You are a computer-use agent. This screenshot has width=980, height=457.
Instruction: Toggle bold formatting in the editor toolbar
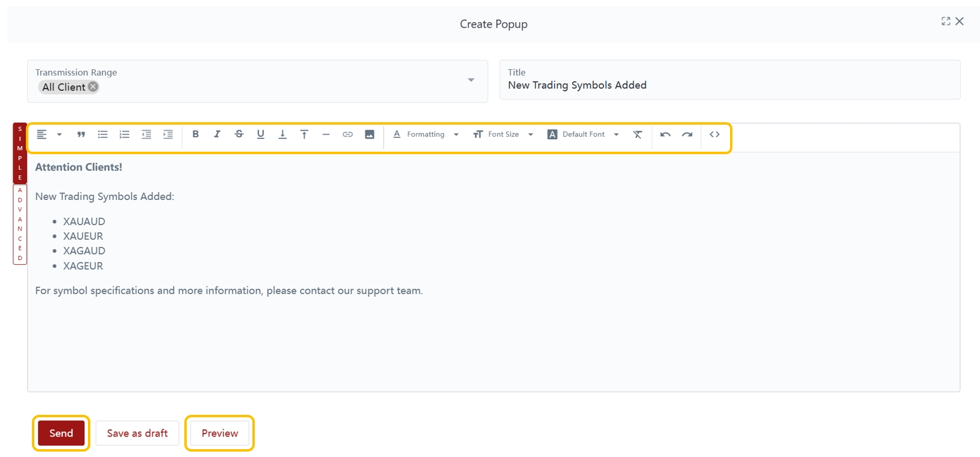click(x=195, y=134)
